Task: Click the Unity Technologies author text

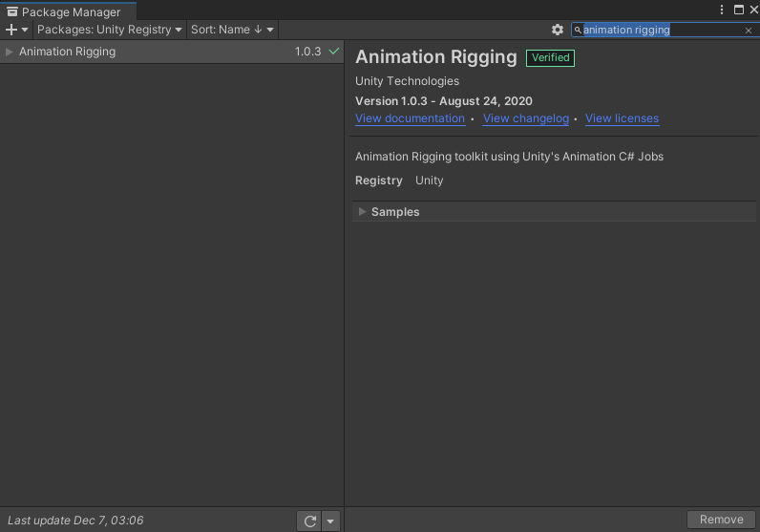Action: point(407,81)
